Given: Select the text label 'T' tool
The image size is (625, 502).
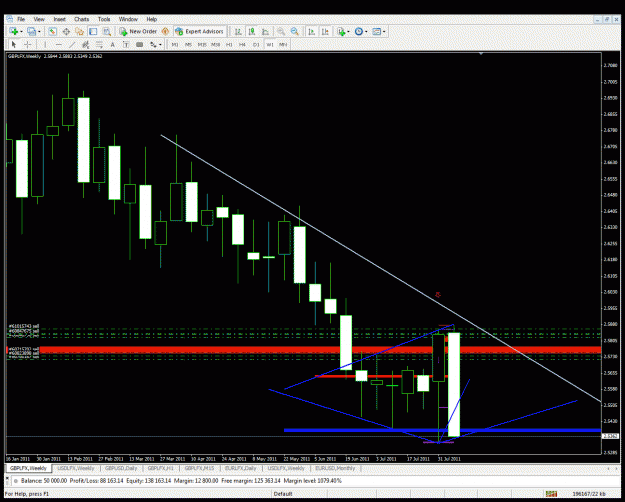Looking at the screenshot, I should pyautogui.click(x=126, y=45).
